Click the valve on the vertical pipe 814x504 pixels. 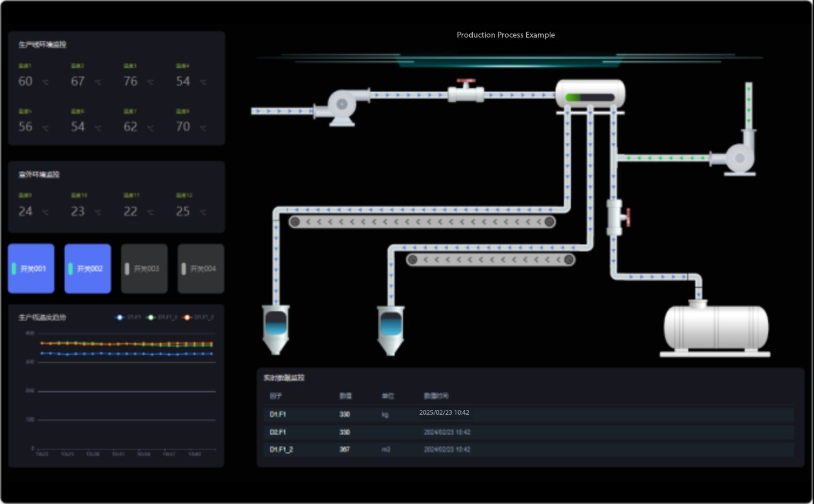(x=618, y=217)
